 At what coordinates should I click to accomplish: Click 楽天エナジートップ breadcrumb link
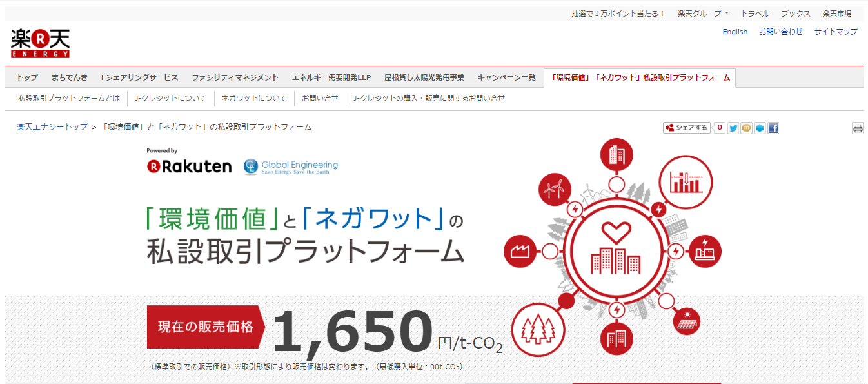tap(52, 127)
